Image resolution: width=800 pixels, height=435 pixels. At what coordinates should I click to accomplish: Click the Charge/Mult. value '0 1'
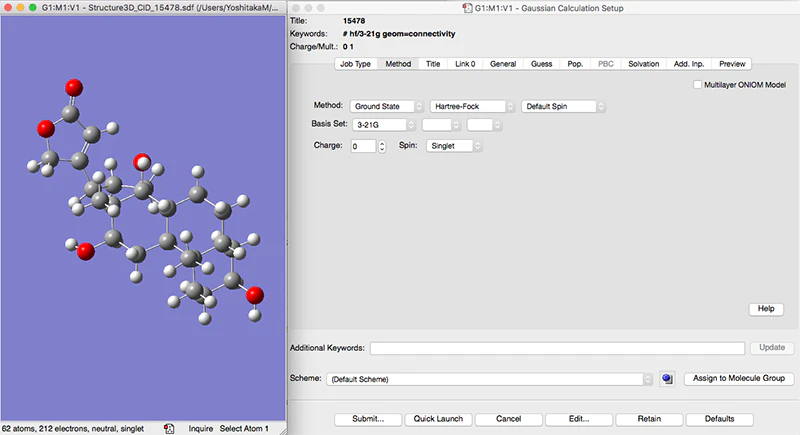coord(348,46)
